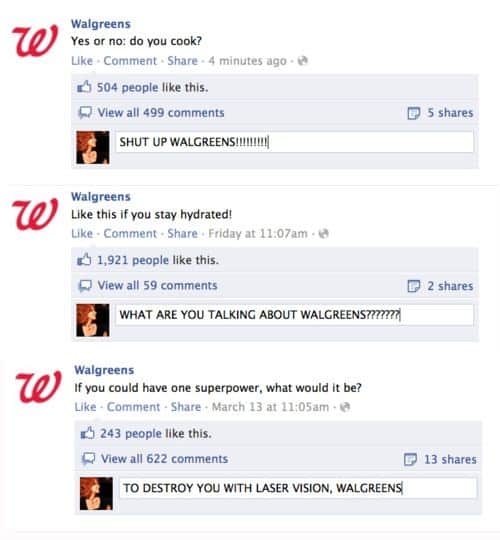Click the thumbs-up icon beside 504 people
The image size is (500, 540).
pyautogui.click(x=84, y=87)
